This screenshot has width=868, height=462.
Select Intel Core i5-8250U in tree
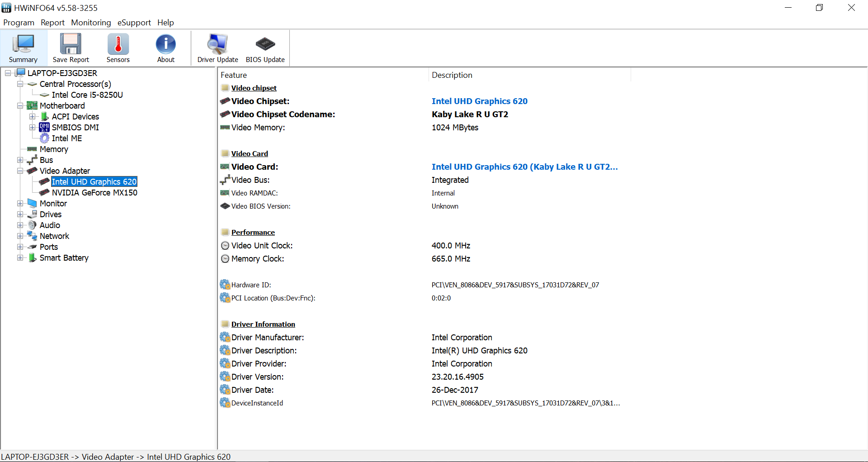pyautogui.click(x=87, y=95)
